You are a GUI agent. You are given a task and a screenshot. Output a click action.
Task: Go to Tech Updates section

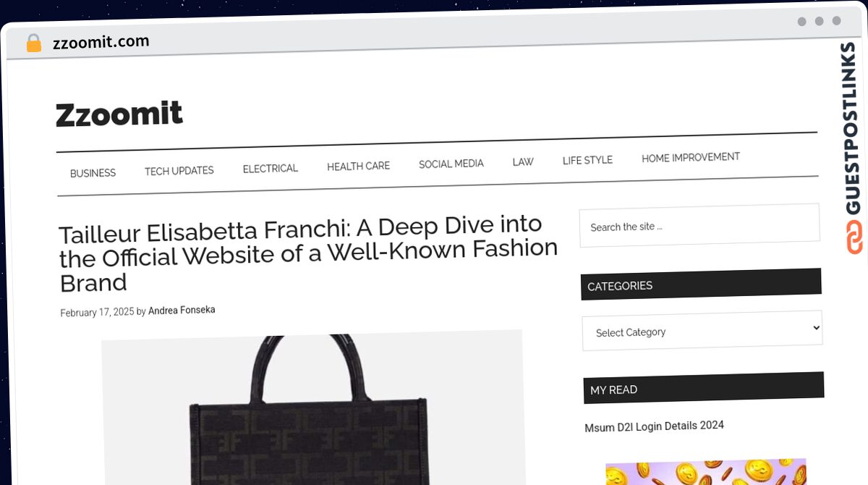179,171
